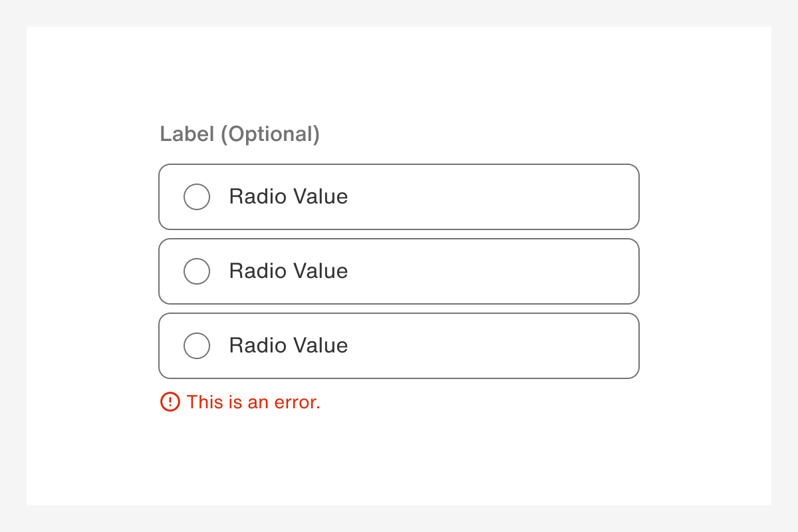Click the circle inside the third radio option
This screenshot has width=798, height=532.
[197, 346]
